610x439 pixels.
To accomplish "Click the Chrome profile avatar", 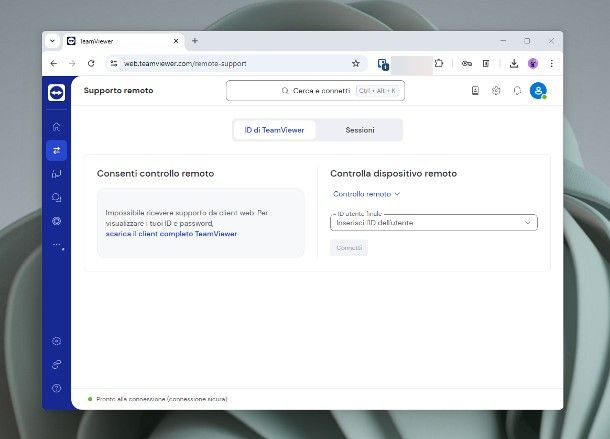I will [533, 63].
